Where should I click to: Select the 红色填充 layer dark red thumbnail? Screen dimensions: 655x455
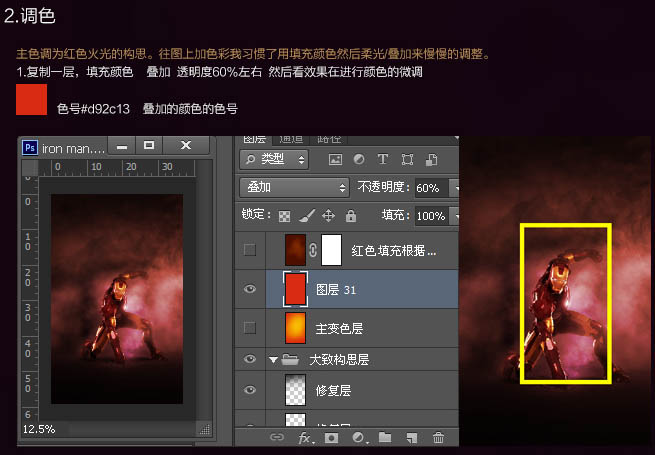(295, 250)
